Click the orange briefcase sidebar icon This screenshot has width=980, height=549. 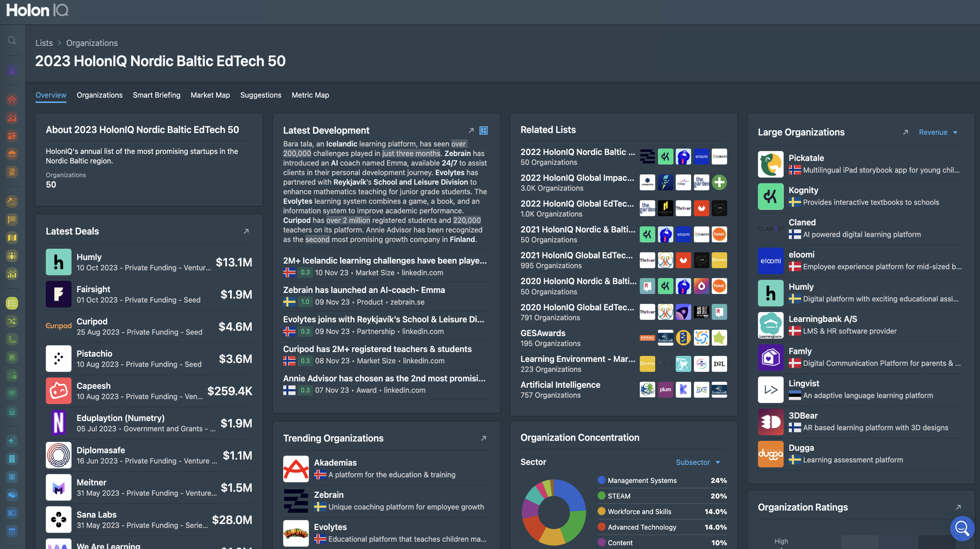tap(12, 154)
